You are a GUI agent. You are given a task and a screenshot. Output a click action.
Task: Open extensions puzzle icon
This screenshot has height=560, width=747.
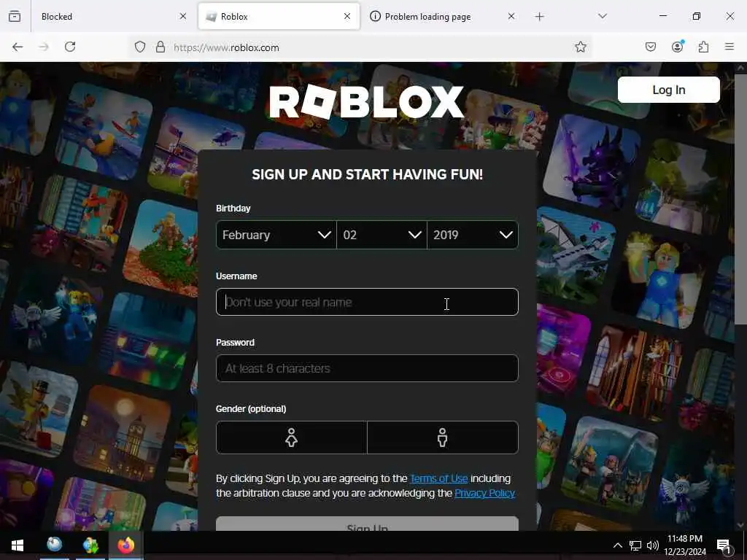pyautogui.click(x=704, y=47)
